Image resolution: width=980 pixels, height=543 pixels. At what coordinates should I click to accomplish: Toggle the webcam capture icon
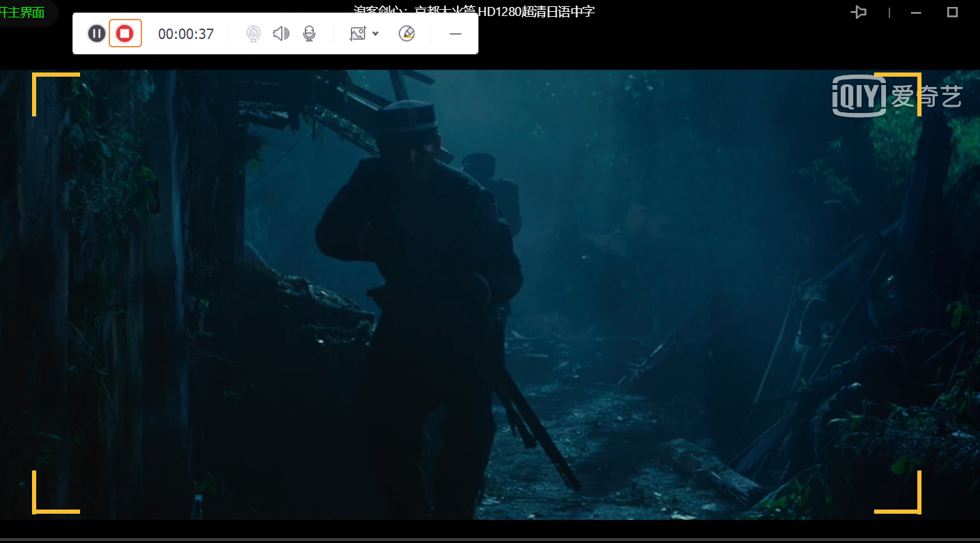point(254,33)
